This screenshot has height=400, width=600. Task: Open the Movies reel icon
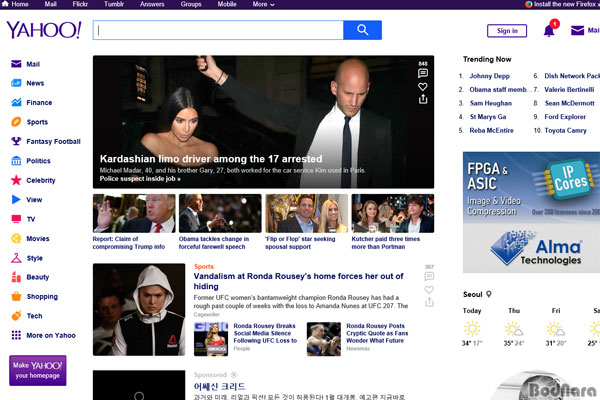[x=16, y=238]
